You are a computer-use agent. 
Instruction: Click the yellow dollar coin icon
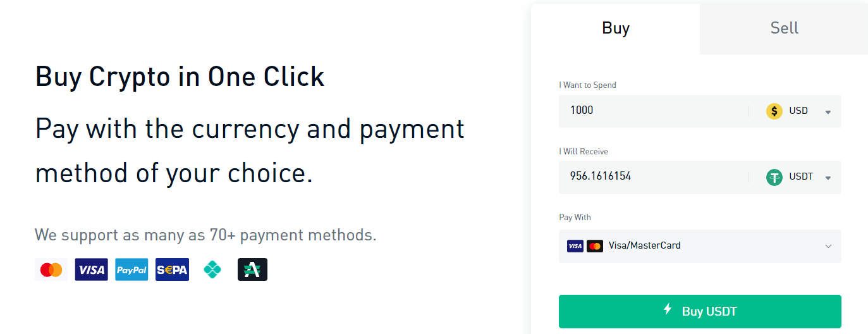774,111
